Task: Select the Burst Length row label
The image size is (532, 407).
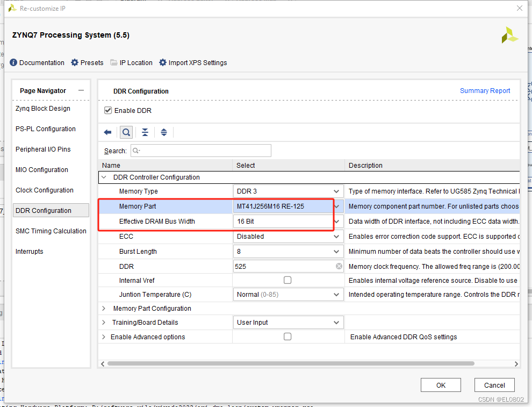Action: (x=138, y=251)
